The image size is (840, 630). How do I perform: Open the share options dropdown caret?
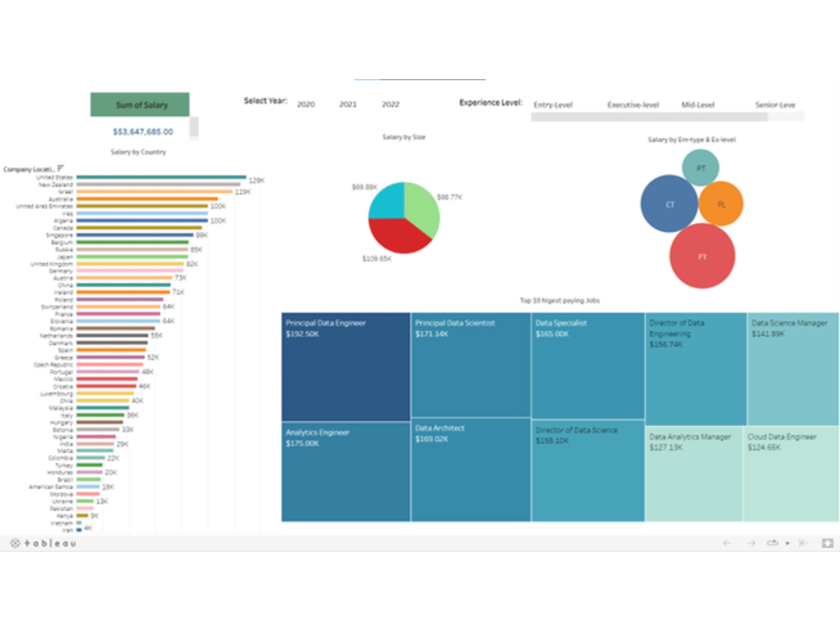click(x=787, y=543)
